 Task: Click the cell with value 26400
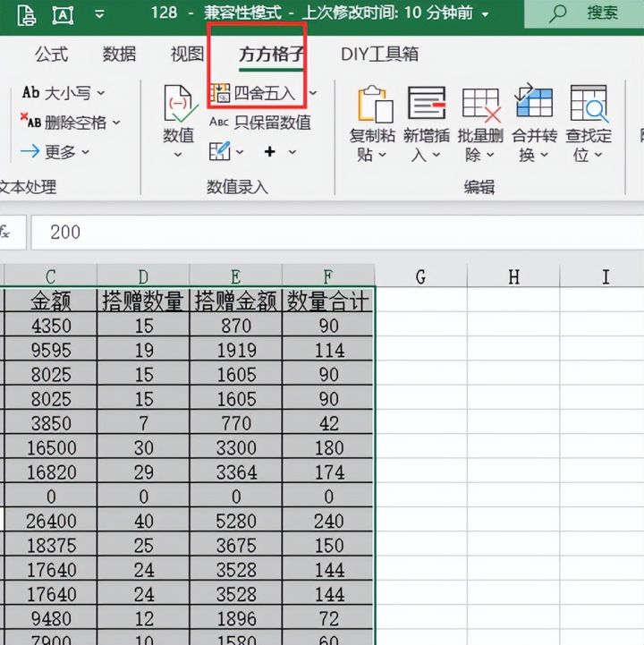[51, 521]
